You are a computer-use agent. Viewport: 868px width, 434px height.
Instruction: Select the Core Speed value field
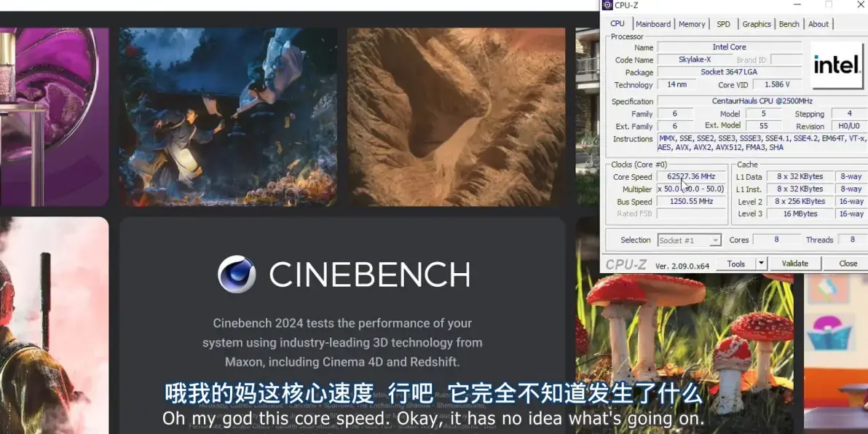(690, 176)
